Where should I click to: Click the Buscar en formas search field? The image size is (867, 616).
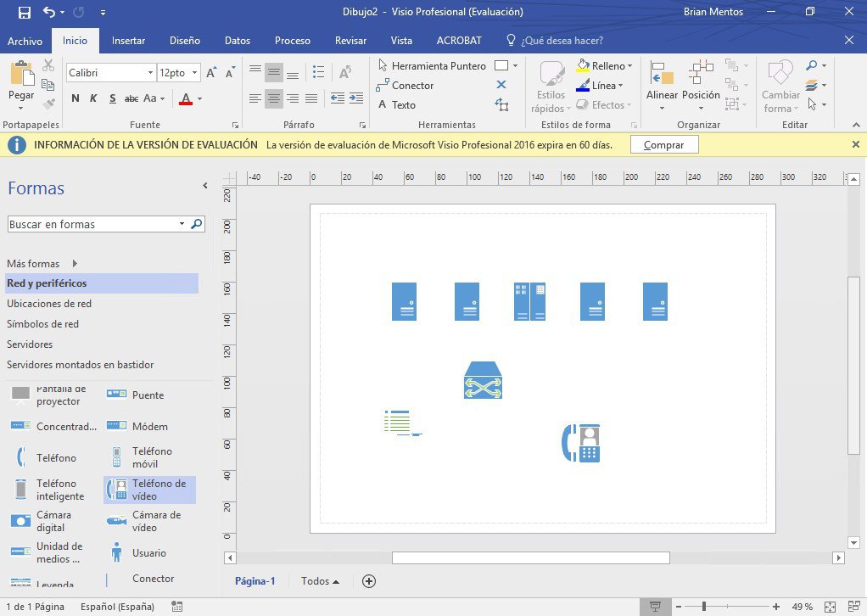point(93,224)
